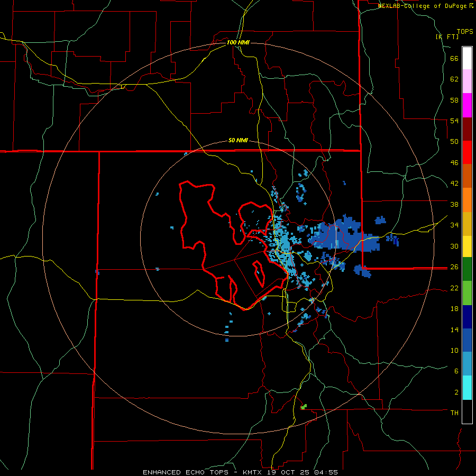476x476 pixels.
Task: Click the "50 NMI" range ring label
Action: [238, 140]
